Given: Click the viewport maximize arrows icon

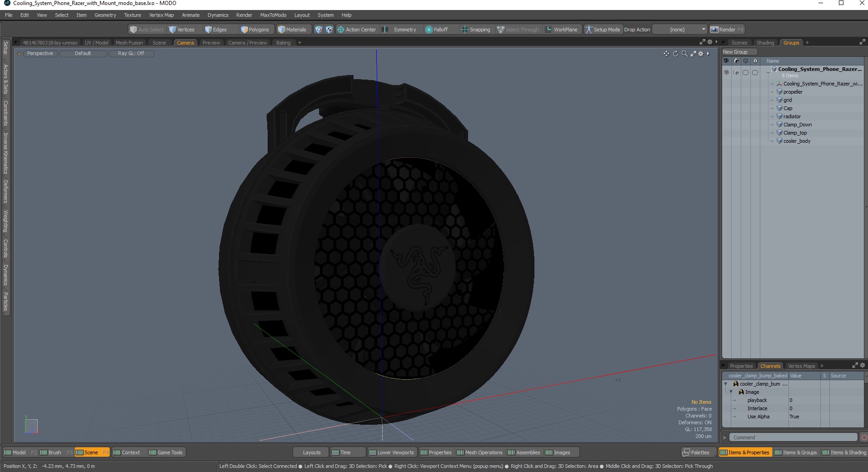Looking at the screenshot, I should point(693,54).
